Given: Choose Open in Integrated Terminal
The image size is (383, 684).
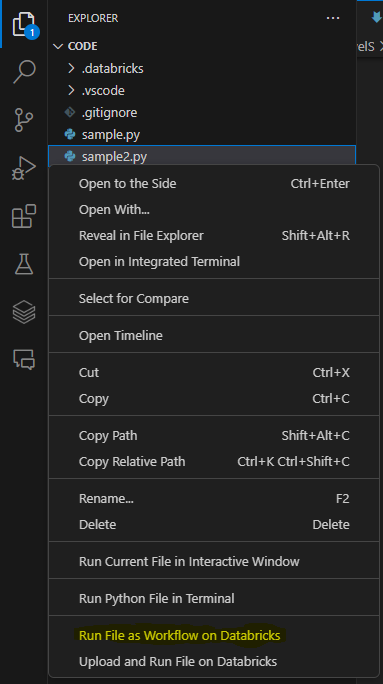Looking at the screenshot, I should [x=214, y=261].
